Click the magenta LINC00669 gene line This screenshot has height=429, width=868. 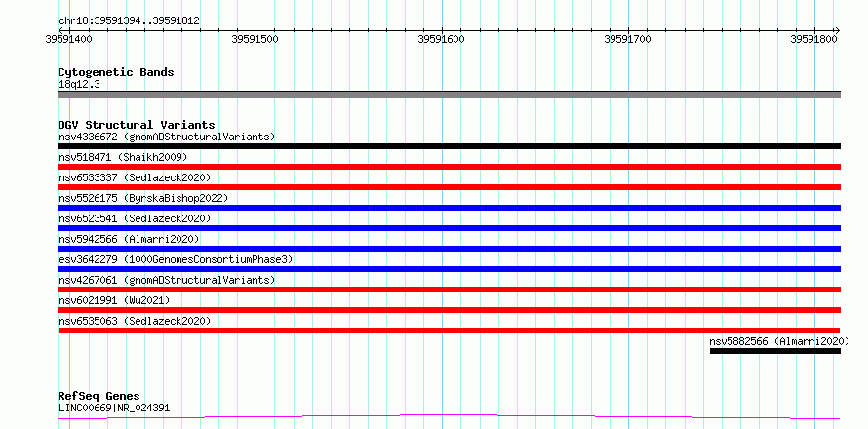click(x=449, y=417)
